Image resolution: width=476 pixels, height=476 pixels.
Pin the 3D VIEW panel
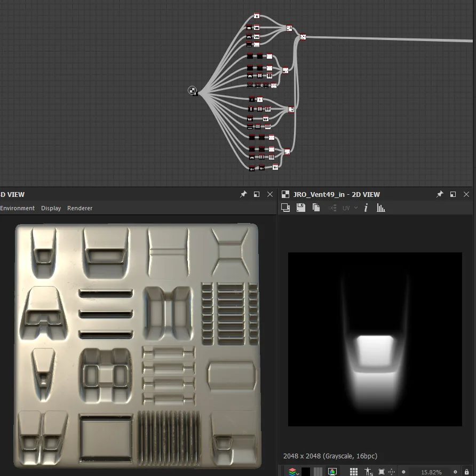243,194
